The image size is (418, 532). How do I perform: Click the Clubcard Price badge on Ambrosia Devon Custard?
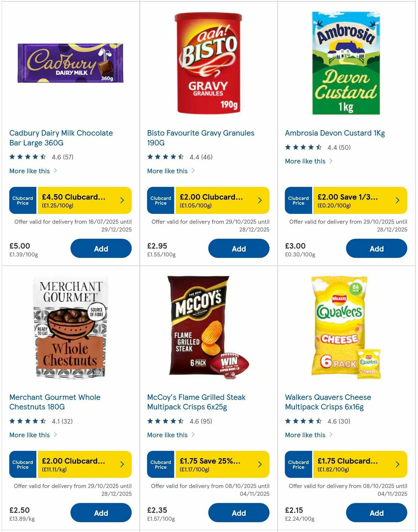(299, 200)
